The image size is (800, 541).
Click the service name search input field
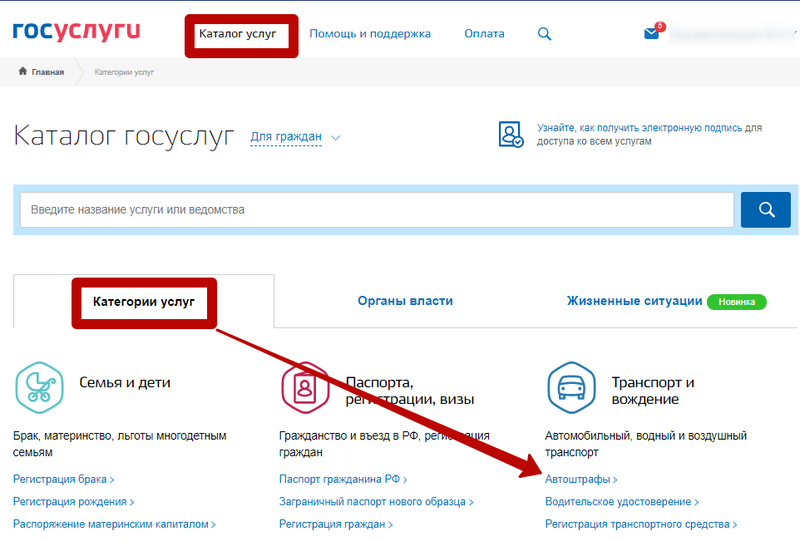pyautogui.click(x=376, y=210)
